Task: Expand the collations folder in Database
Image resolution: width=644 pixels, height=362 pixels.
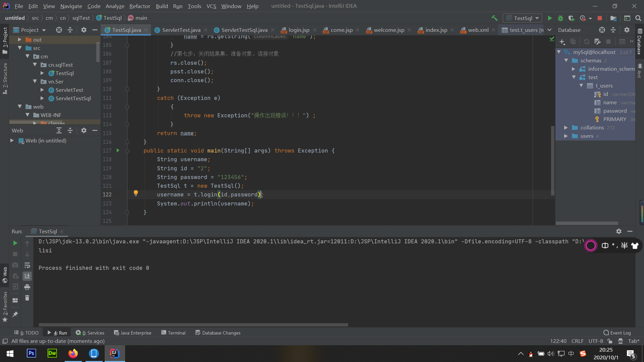Action: click(x=566, y=128)
